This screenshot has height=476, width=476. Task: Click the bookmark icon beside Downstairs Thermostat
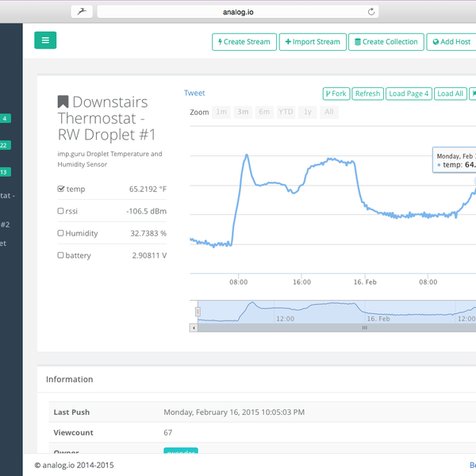[63, 102]
